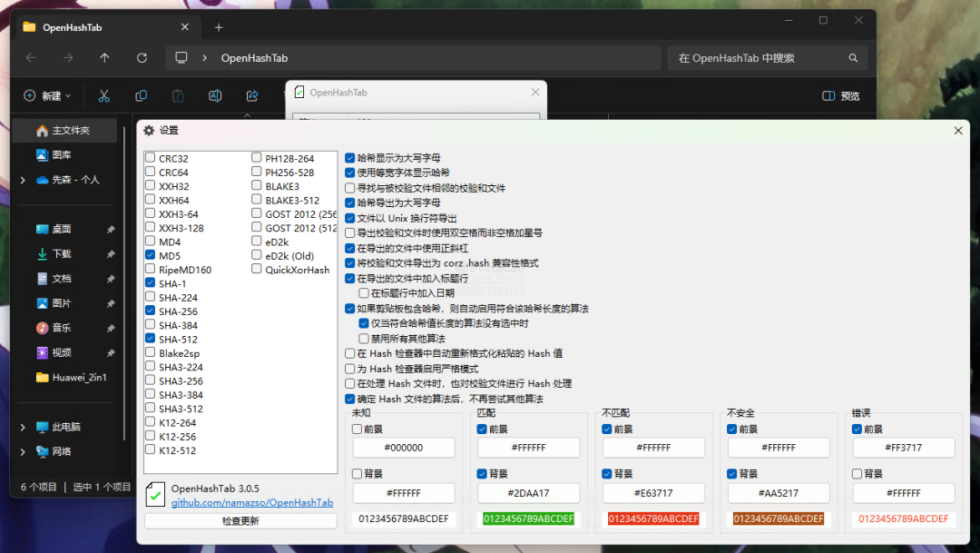Close the 设置 settings dialog
The image size is (980, 553).
[958, 130]
